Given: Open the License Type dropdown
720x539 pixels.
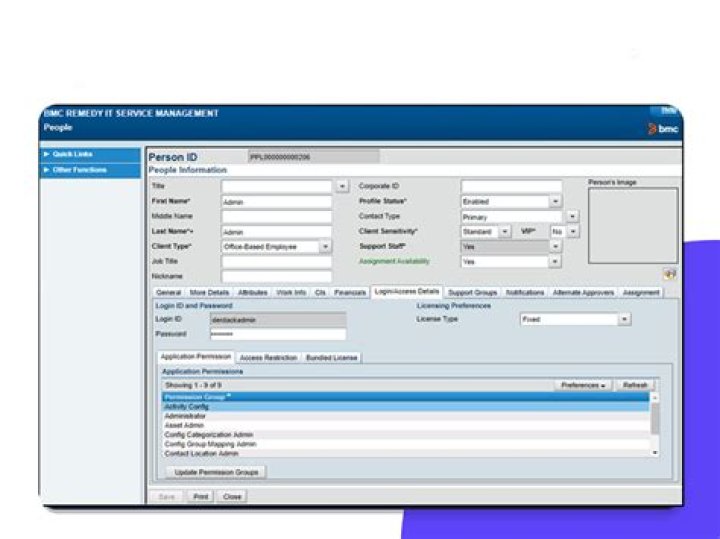Looking at the screenshot, I should (624, 320).
